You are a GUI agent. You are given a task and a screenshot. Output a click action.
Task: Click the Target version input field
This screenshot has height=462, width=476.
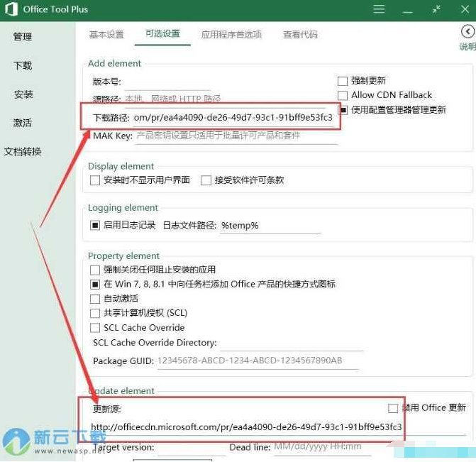(x=191, y=448)
